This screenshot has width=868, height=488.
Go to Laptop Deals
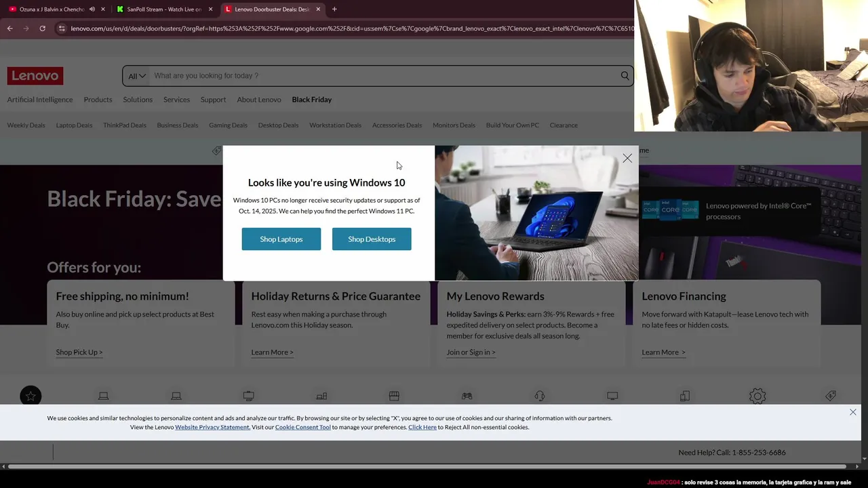(74, 125)
